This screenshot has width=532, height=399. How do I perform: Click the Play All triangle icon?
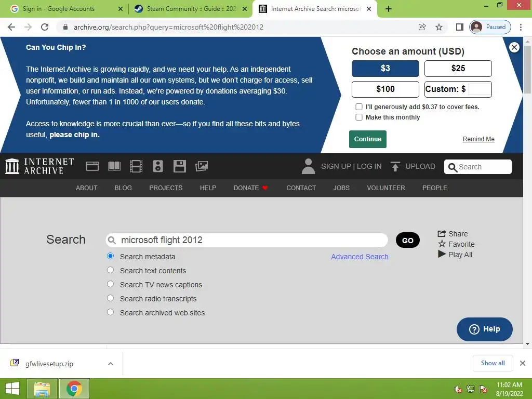442,254
